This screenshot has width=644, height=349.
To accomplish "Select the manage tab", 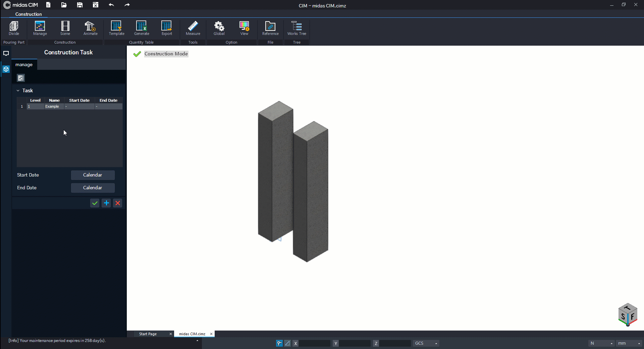I will [x=24, y=65].
